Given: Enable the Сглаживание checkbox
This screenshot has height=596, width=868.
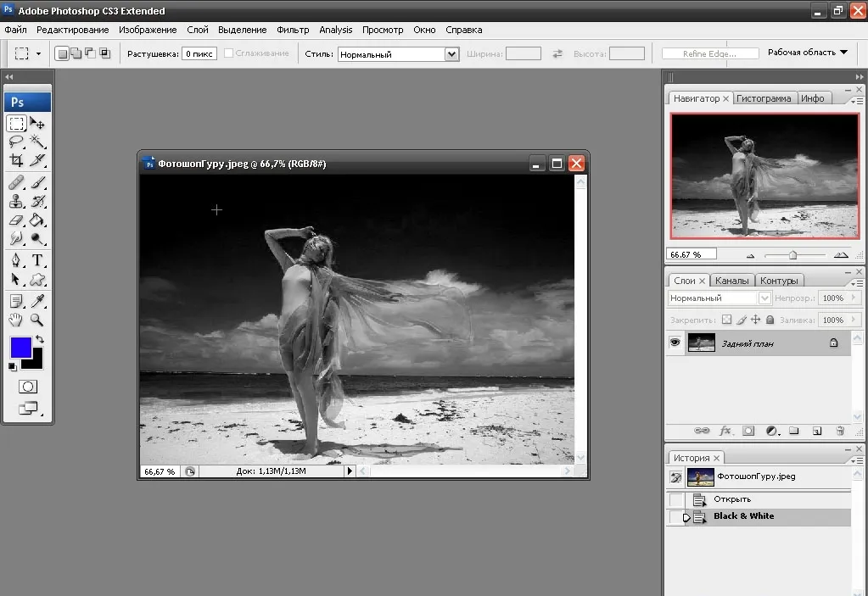Looking at the screenshot, I should pos(228,53).
